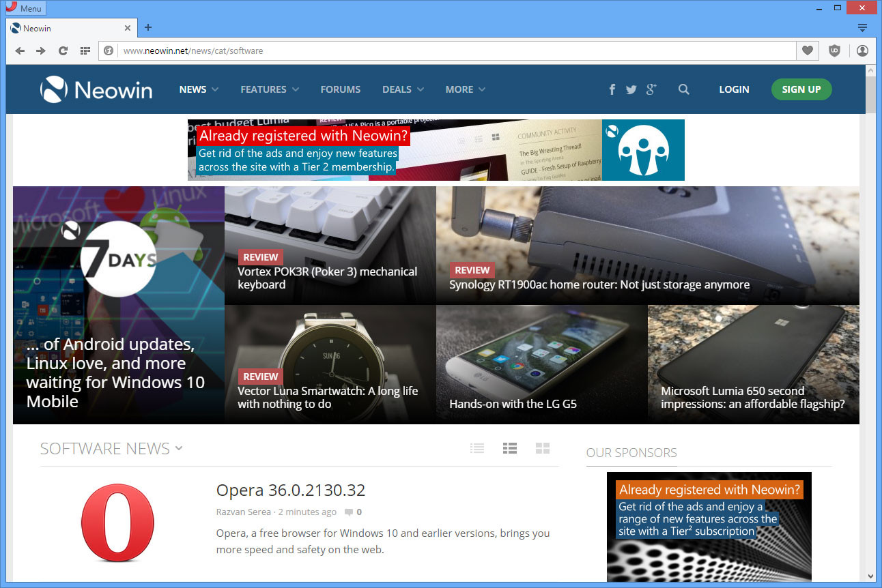The image size is (882, 588).
Task: Click the Tier 2 membership top banner
Action: pyautogui.click(x=436, y=150)
